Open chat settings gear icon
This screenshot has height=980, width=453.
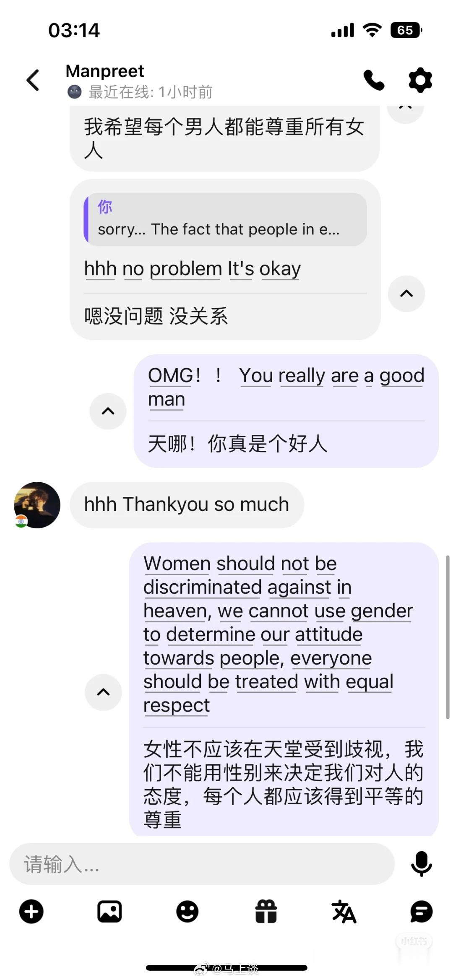click(x=420, y=80)
